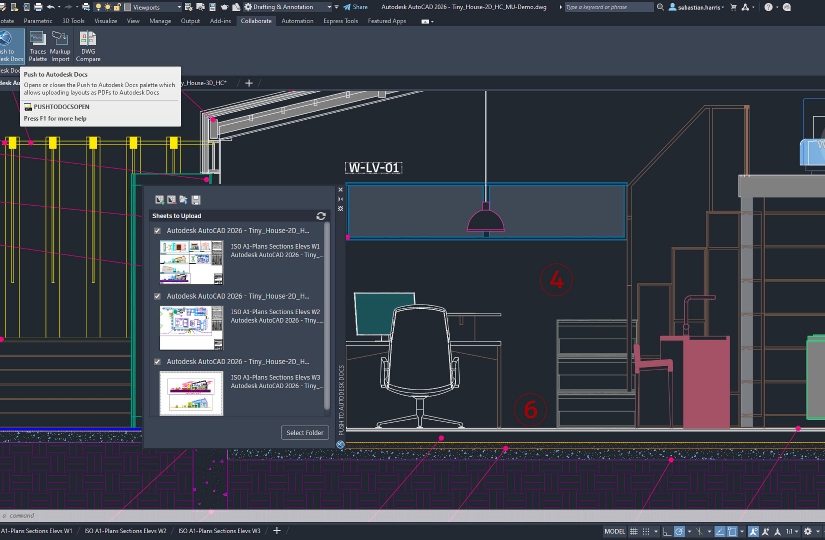
Task: Click the sheets list vertical scrollbar
Action: tap(327, 316)
